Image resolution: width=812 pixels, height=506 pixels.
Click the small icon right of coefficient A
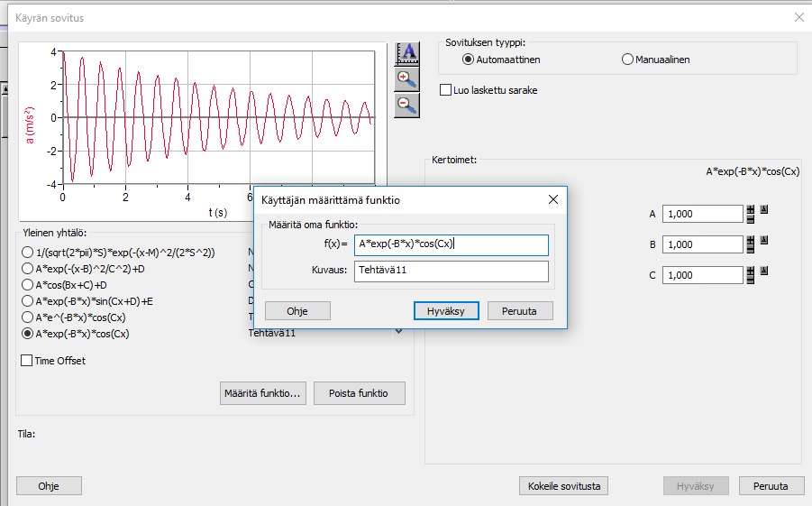(764, 209)
